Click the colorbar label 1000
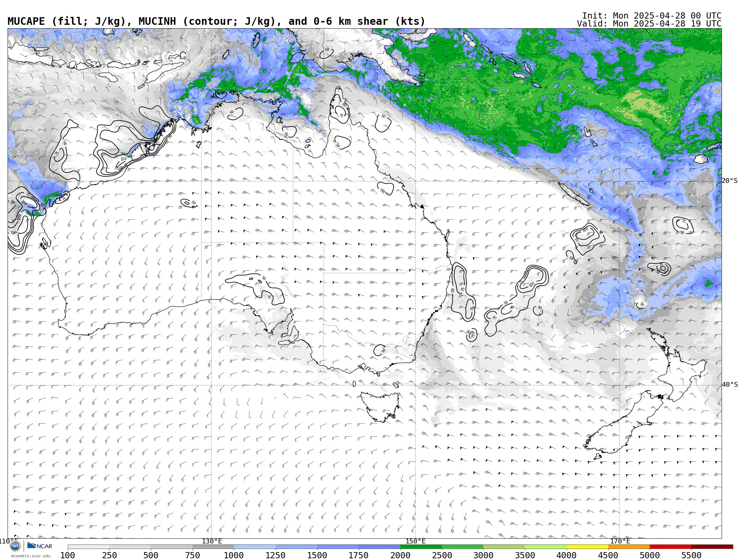744x560 pixels. (x=234, y=556)
